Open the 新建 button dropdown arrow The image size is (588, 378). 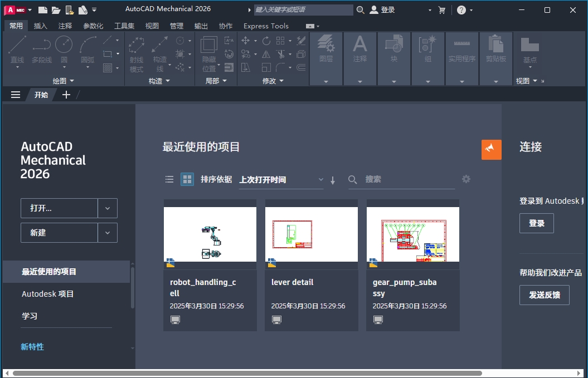click(107, 232)
